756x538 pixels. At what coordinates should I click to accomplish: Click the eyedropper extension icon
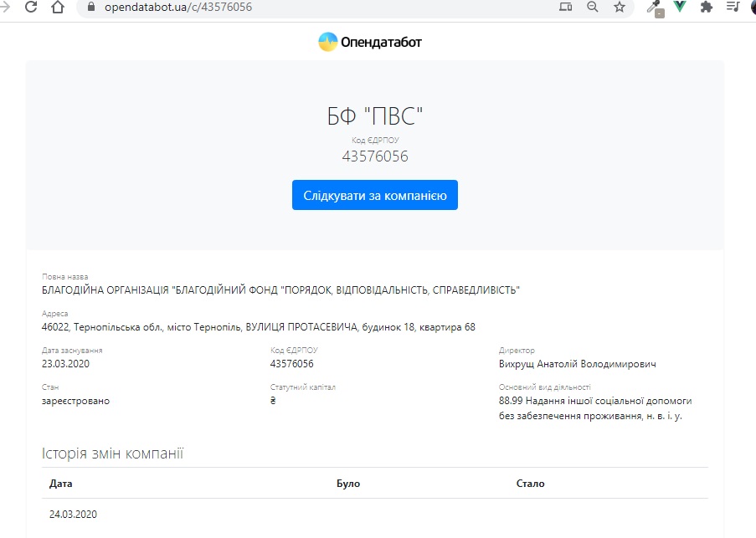pyautogui.click(x=655, y=8)
